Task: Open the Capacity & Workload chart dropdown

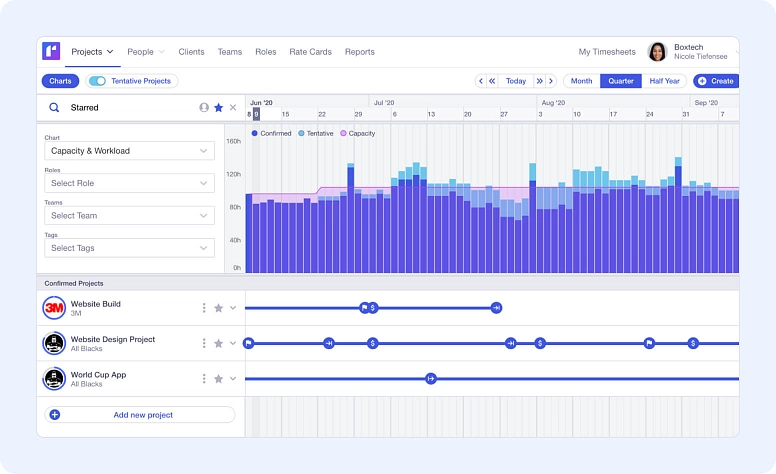Action: coord(130,151)
